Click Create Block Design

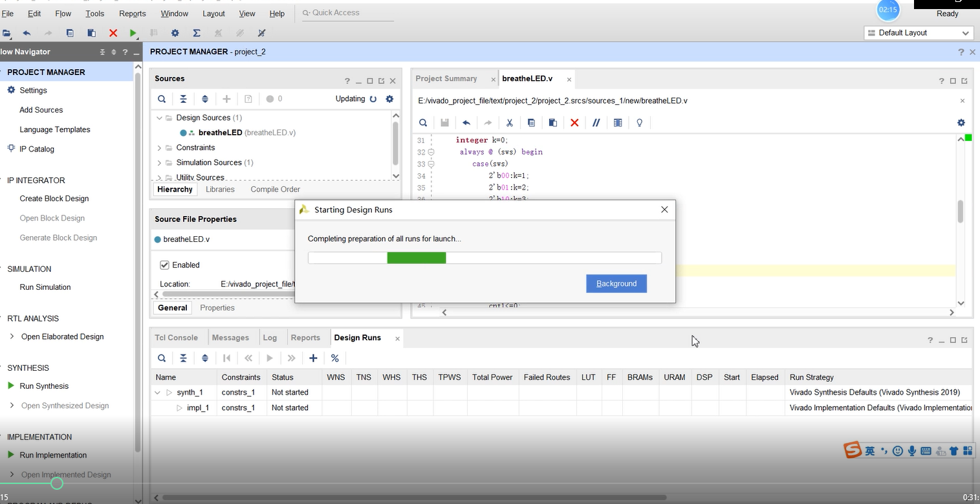click(54, 199)
